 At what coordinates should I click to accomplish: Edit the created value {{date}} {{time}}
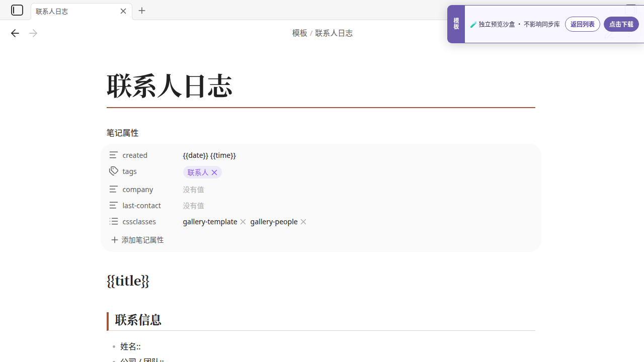click(x=209, y=155)
